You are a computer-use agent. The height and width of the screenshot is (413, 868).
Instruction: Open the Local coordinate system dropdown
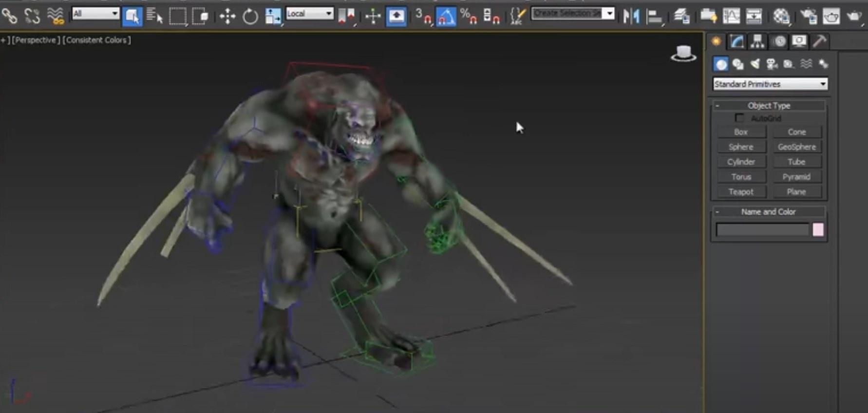309,14
